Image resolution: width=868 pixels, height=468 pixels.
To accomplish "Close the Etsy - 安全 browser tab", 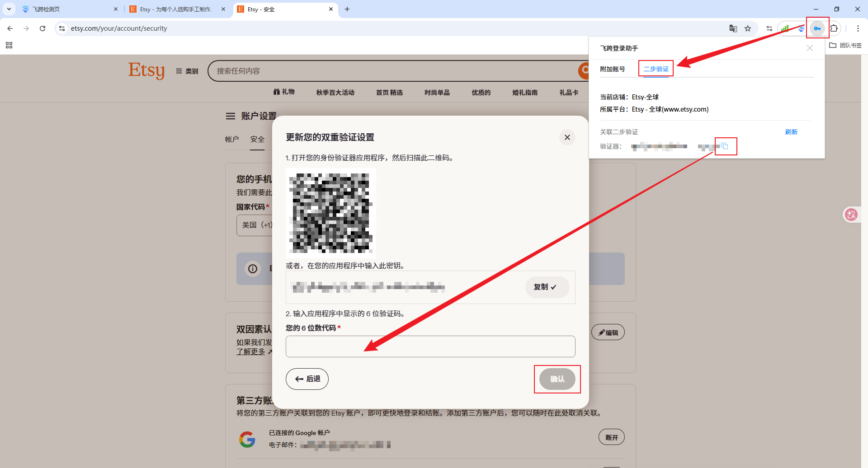I will pos(331,9).
